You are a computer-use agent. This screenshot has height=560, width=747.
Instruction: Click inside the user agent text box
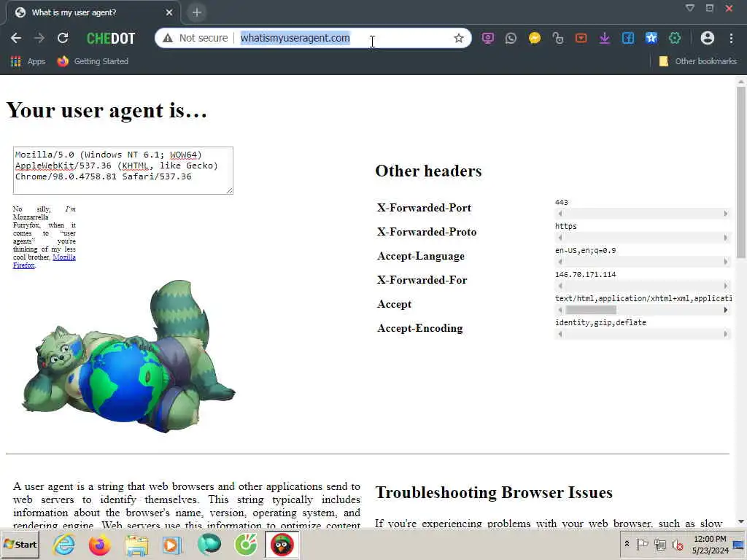(123, 171)
